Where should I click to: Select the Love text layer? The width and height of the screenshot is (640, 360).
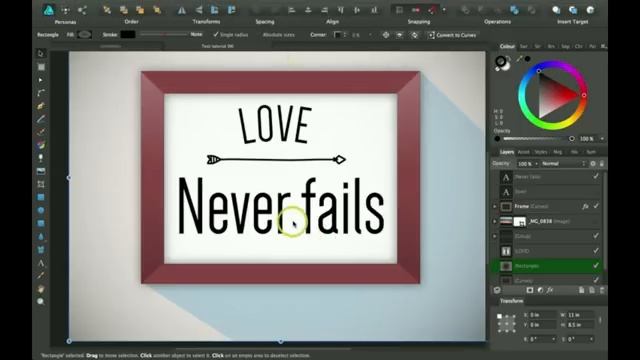click(547, 191)
